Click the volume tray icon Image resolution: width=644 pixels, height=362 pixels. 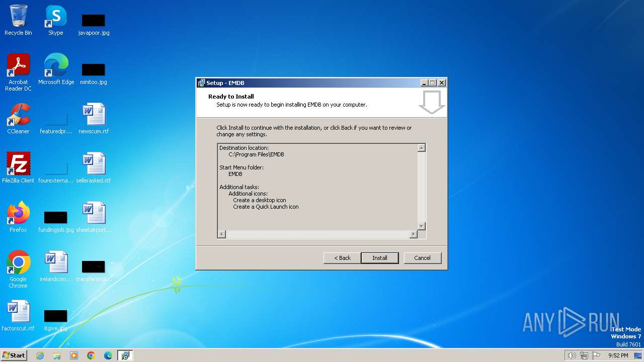[572, 355]
